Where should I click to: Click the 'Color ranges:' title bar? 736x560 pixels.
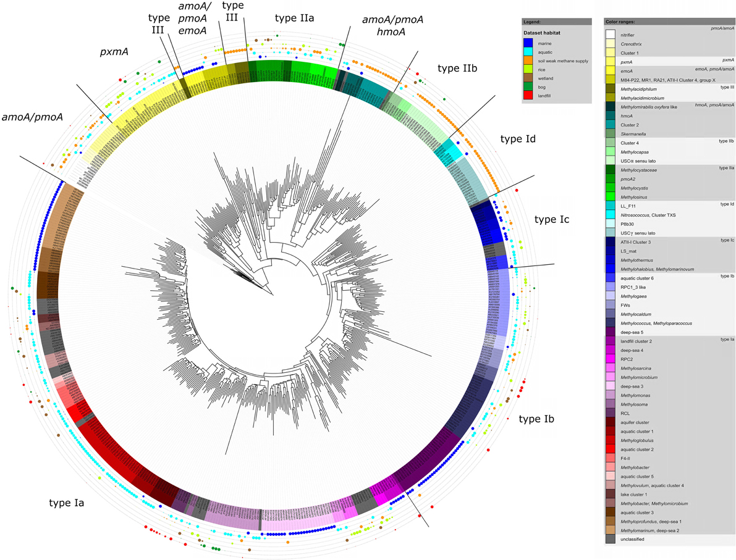[x=669, y=22]
